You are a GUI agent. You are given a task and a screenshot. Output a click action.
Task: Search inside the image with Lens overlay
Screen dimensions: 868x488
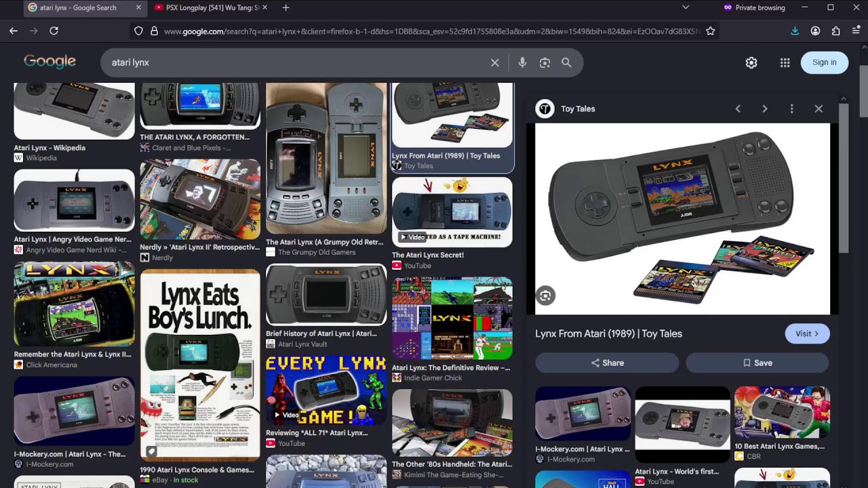545,296
